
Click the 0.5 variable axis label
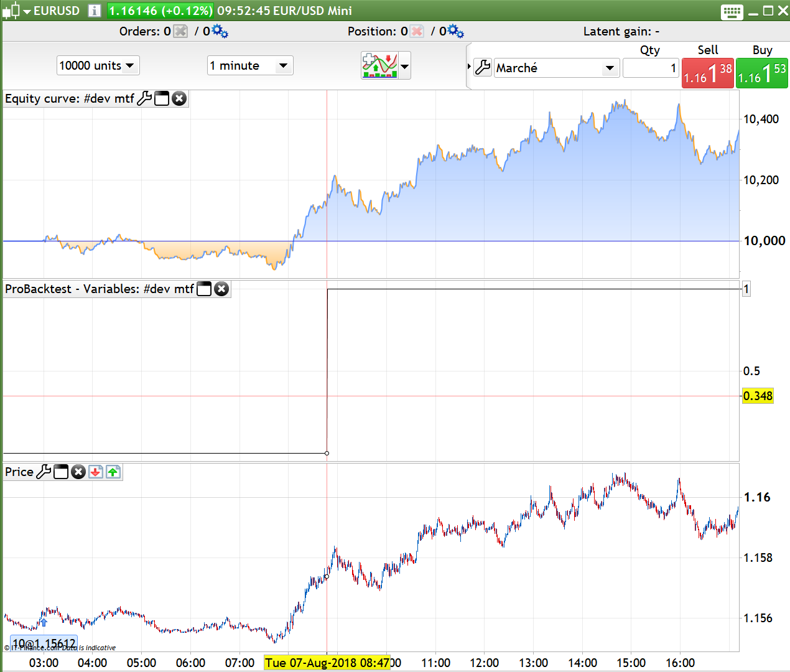coord(751,371)
